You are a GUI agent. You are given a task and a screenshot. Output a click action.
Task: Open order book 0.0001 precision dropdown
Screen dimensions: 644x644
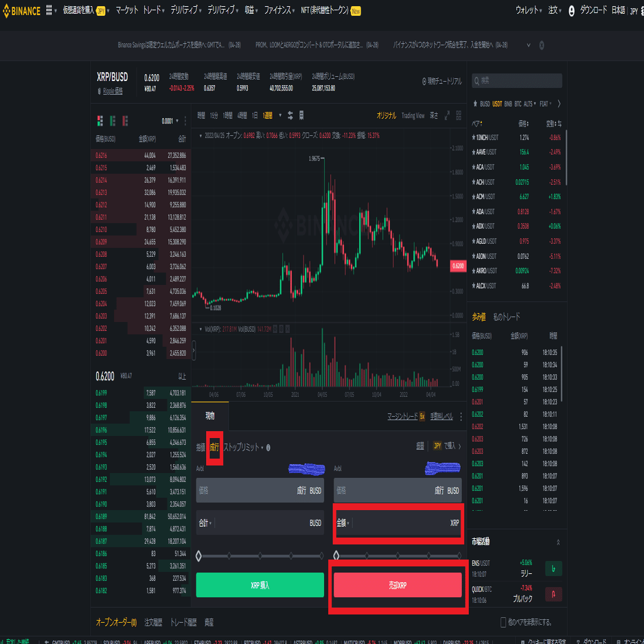[x=170, y=121]
